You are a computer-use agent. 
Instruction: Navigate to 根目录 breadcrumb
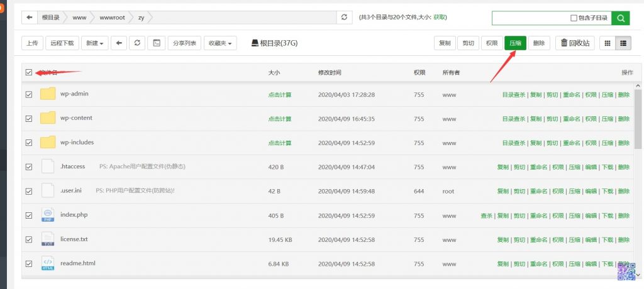coord(50,18)
